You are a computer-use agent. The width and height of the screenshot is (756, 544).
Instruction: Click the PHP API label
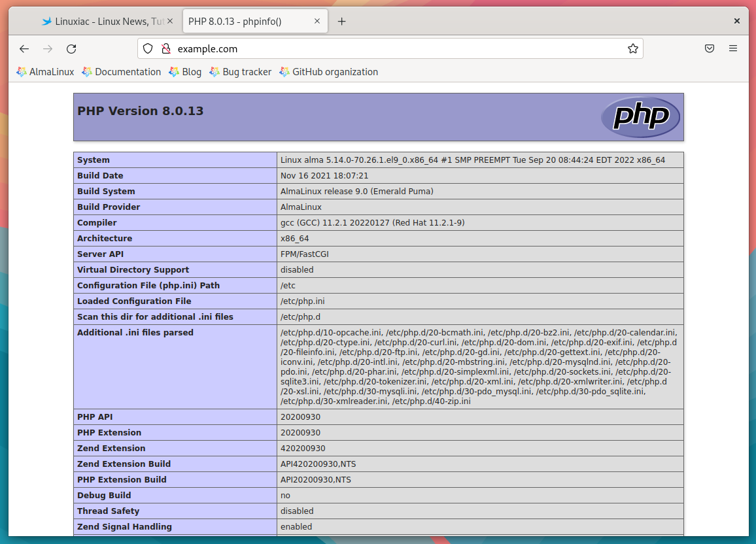click(95, 416)
